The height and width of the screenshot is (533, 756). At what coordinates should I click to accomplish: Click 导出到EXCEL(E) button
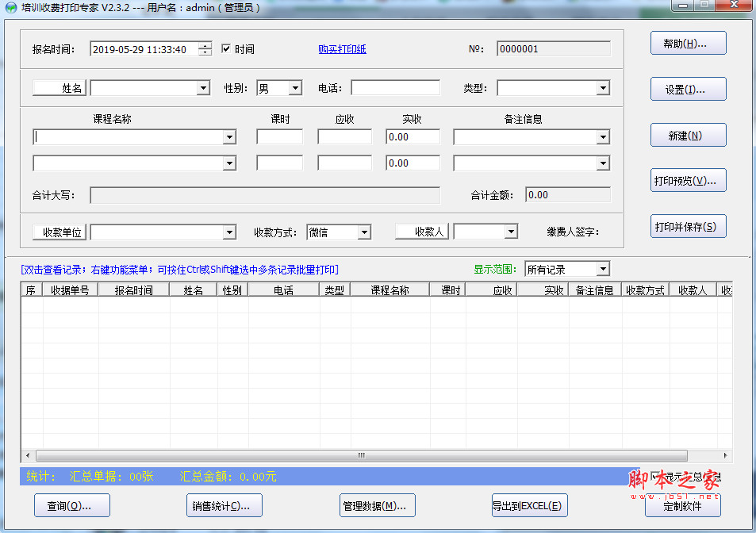tap(529, 505)
